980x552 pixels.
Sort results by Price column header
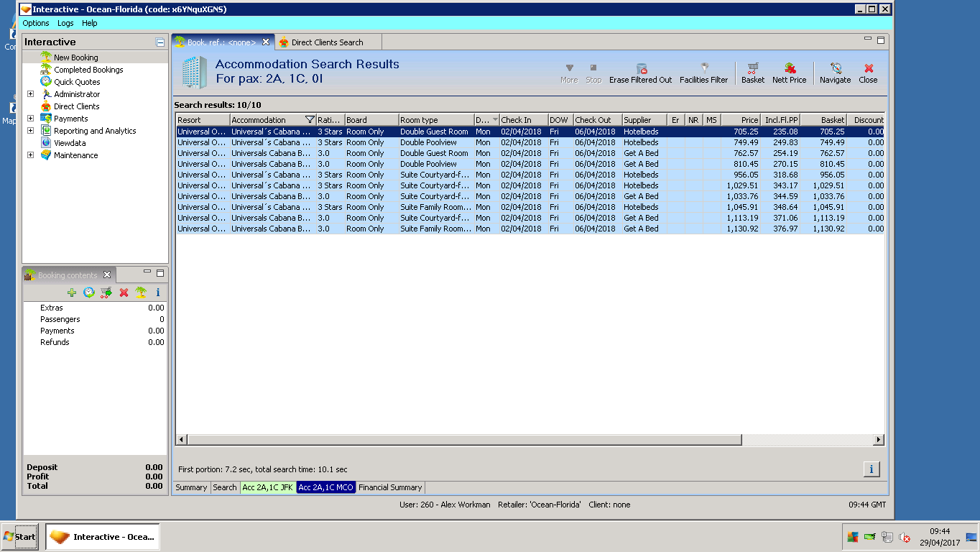(741, 120)
